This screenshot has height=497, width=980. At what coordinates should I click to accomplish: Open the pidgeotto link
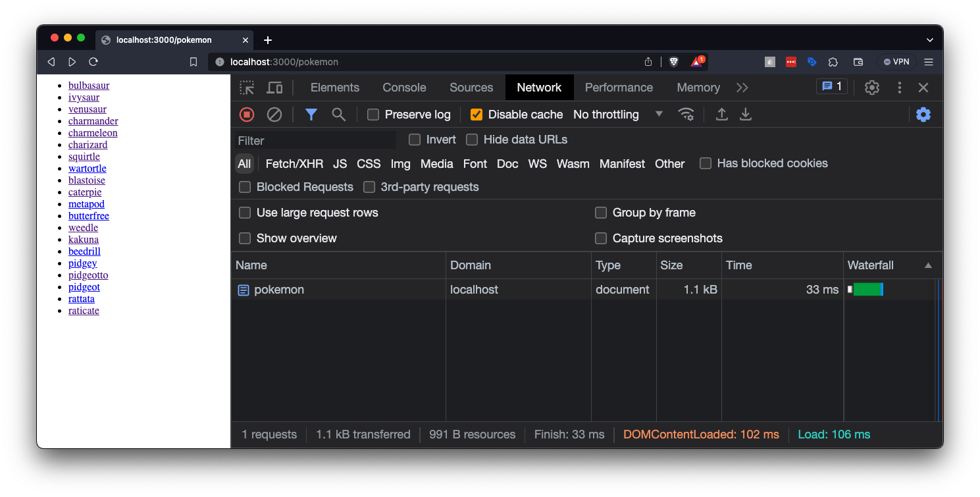point(88,275)
